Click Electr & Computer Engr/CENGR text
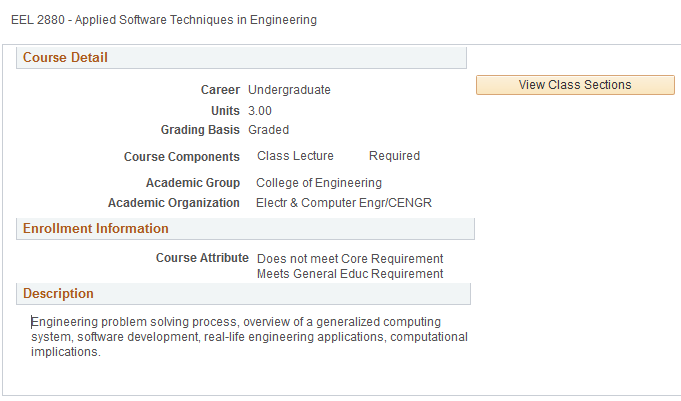The width and height of the screenshot is (681, 401). [344, 203]
